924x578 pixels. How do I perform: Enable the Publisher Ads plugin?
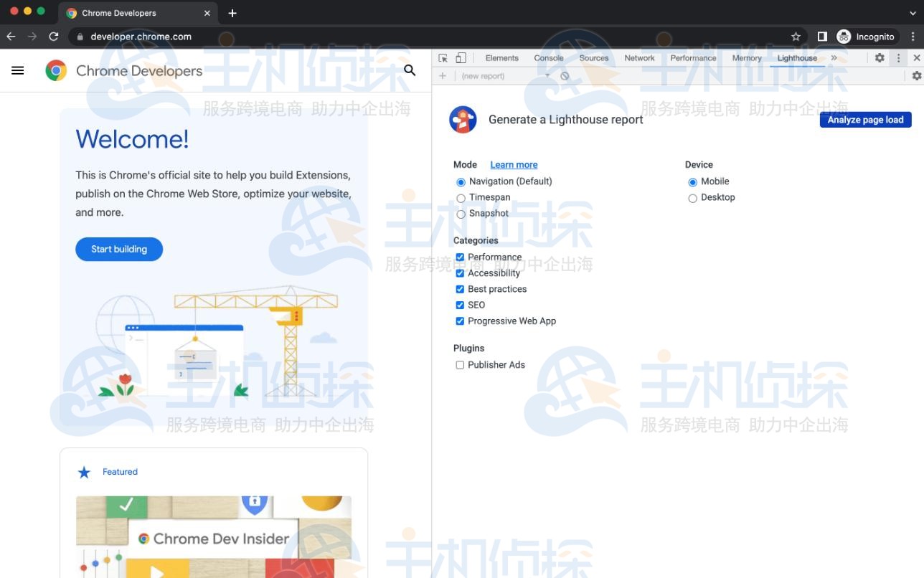click(460, 365)
